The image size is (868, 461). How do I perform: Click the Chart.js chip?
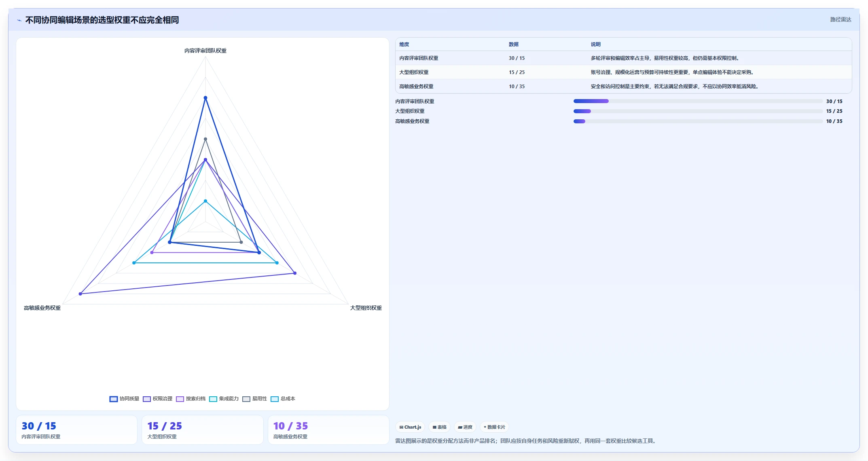point(410,427)
